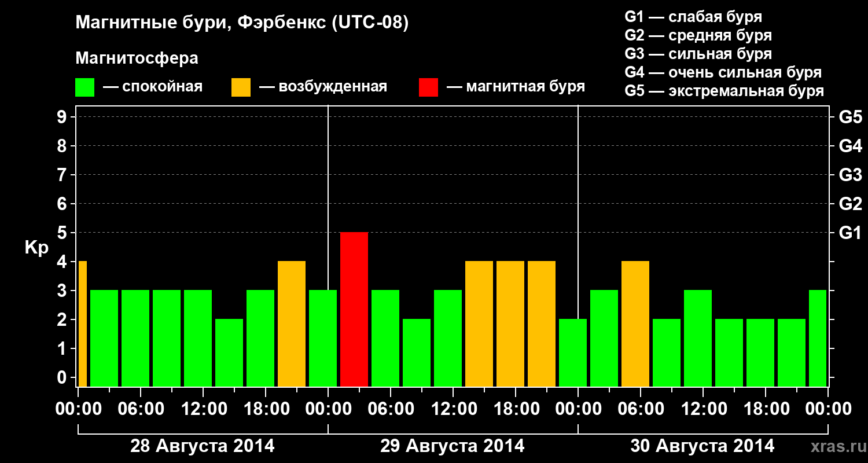Viewport: 868px width, 463px height.
Task: Click the '18:00' label under 29 August
Action: coord(516,409)
